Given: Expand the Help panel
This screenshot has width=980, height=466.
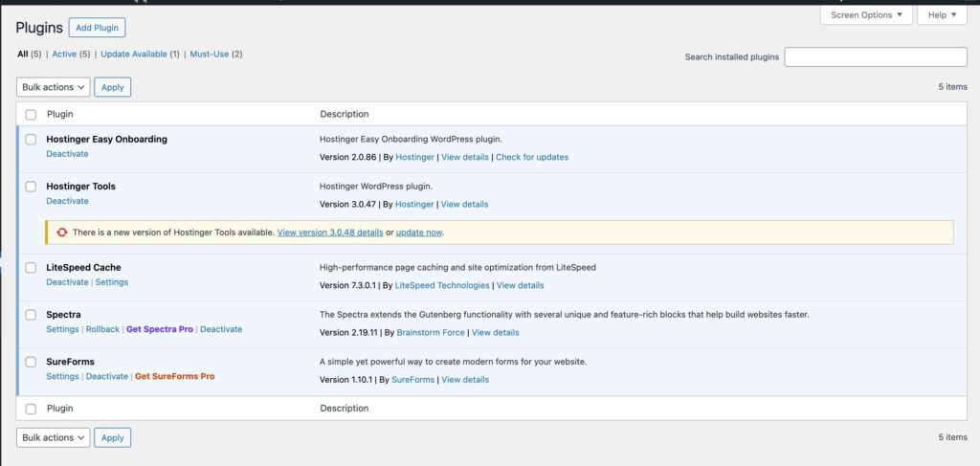Looking at the screenshot, I should 942,15.
